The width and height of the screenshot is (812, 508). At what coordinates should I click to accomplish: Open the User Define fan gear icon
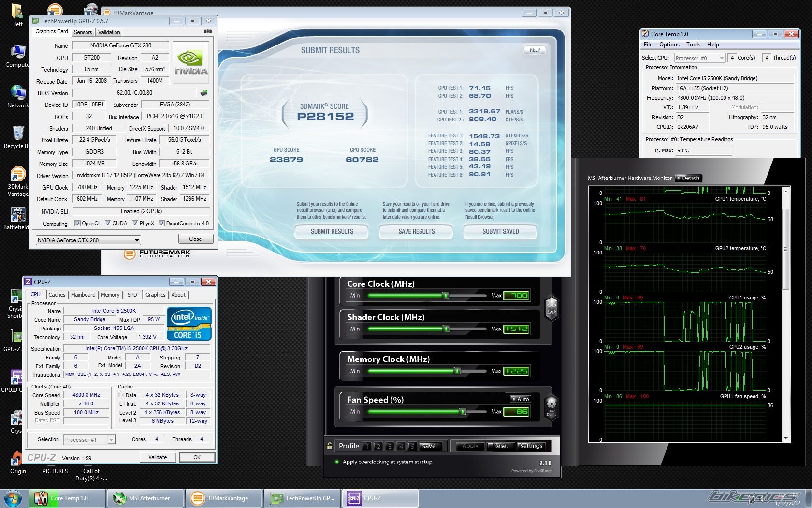pos(551,405)
